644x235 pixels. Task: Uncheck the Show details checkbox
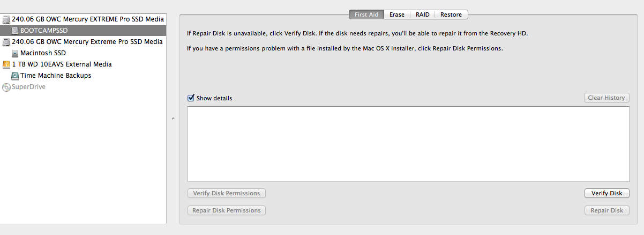(191, 98)
